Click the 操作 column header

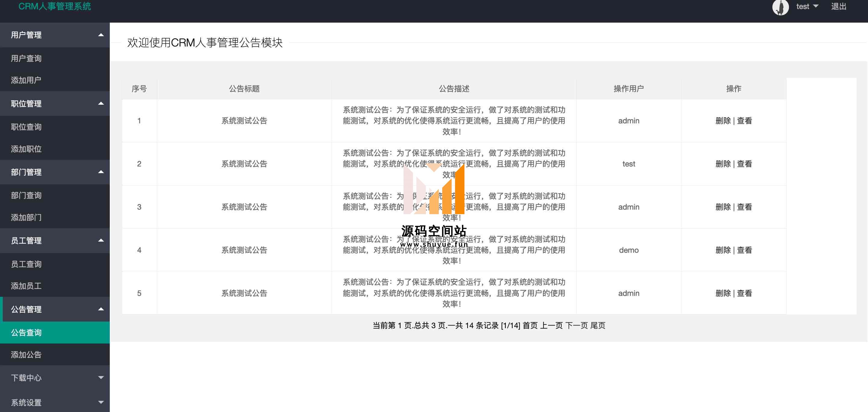(x=733, y=89)
